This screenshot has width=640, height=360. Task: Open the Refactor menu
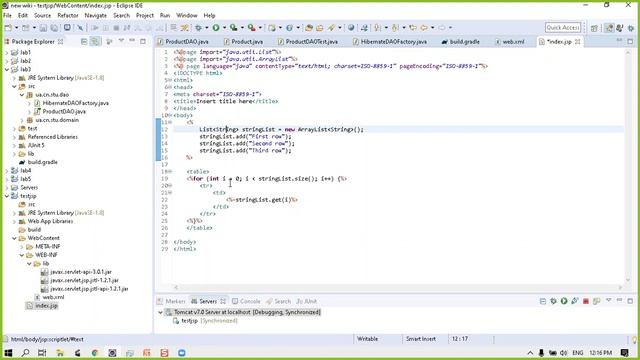click(68, 16)
